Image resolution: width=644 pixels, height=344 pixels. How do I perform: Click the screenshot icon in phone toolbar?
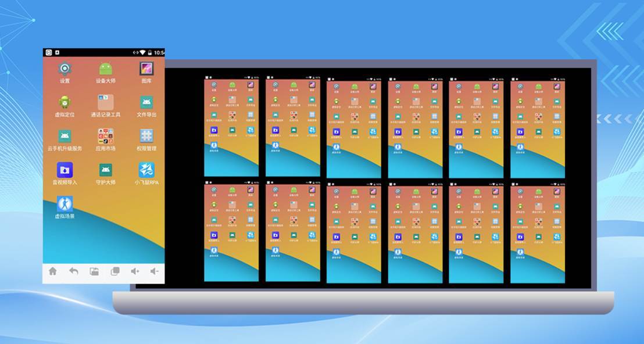tap(94, 271)
